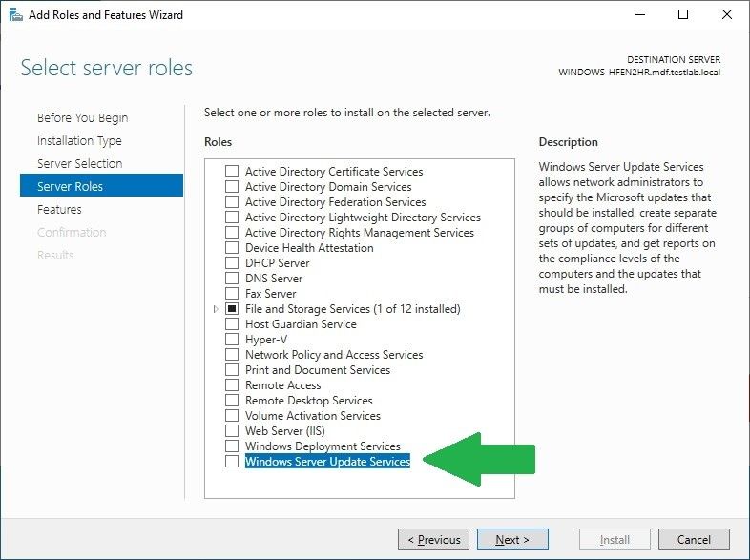
Task: Select the Server Roles step
Action: pyautogui.click(x=101, y=186)
